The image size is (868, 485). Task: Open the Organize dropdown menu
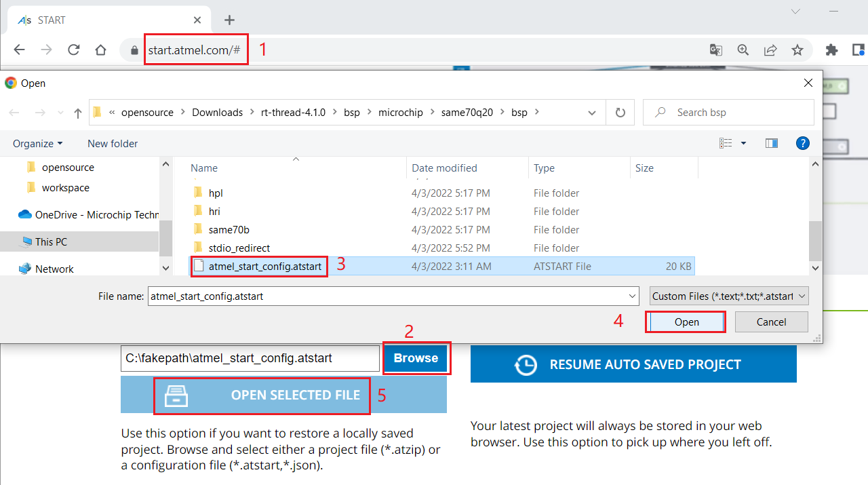point(37,144)
